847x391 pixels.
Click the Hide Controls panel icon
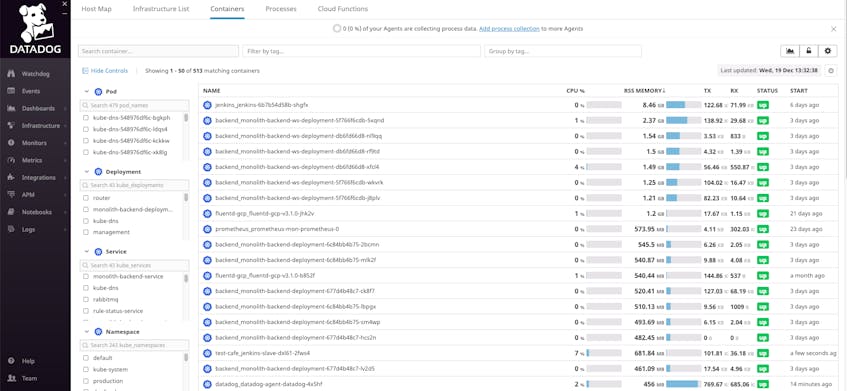pos(85,71)
